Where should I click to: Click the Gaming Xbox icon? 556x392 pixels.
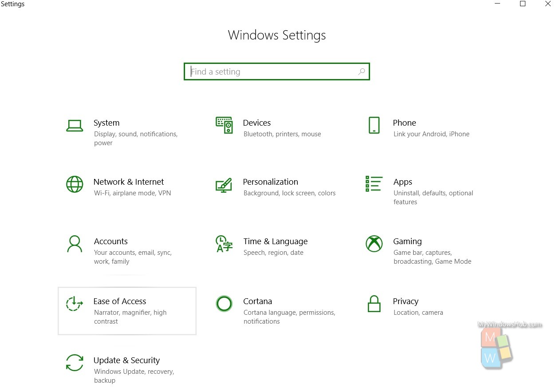tap(374, 244)
